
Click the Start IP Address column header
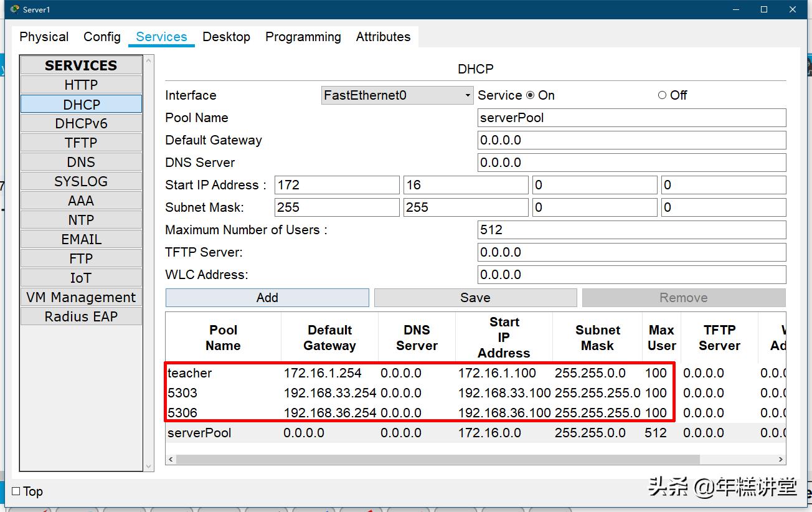tap(504, 338)
